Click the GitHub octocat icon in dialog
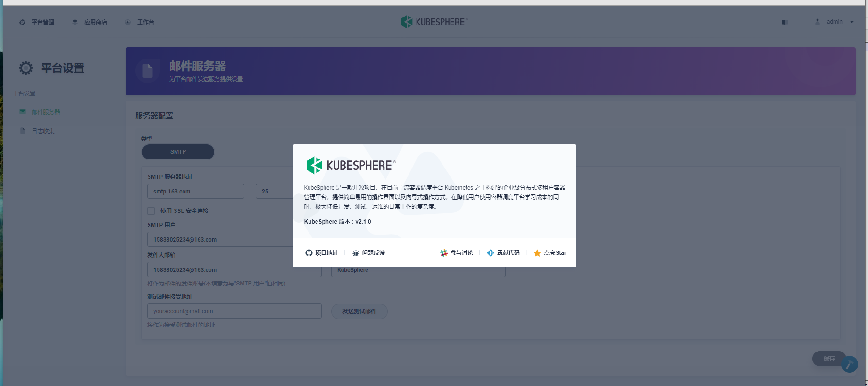Viewport: 868px width, 386px height. (x=309, y=253)
